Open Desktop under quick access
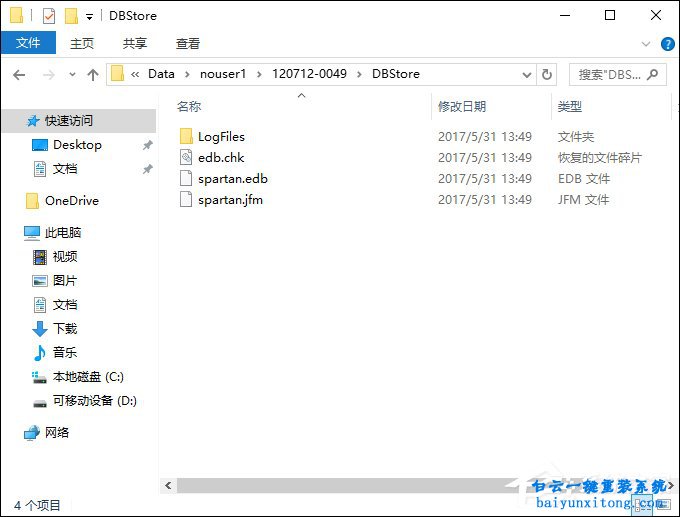The width and height of the screenshot is (680, 517). coord(77,144)
